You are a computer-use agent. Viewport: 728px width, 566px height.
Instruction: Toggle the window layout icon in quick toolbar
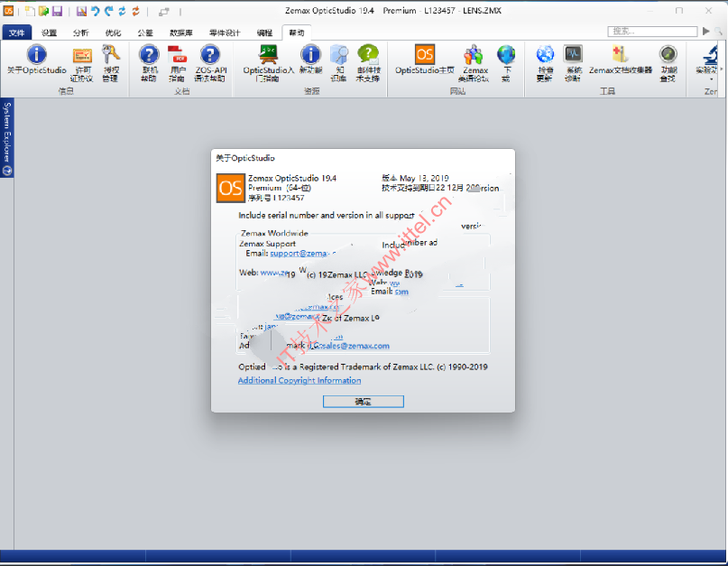point(163,12)
